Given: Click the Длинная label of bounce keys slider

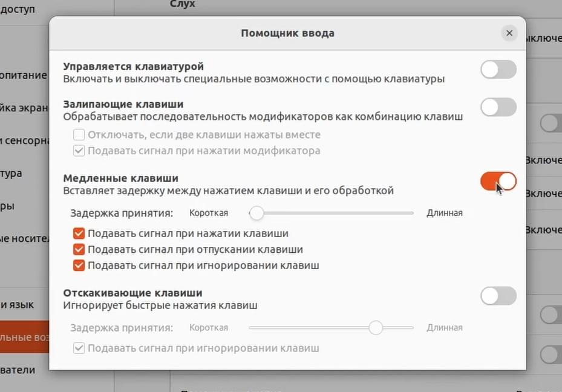Looking at the screenshot, I should coord(445,327).
